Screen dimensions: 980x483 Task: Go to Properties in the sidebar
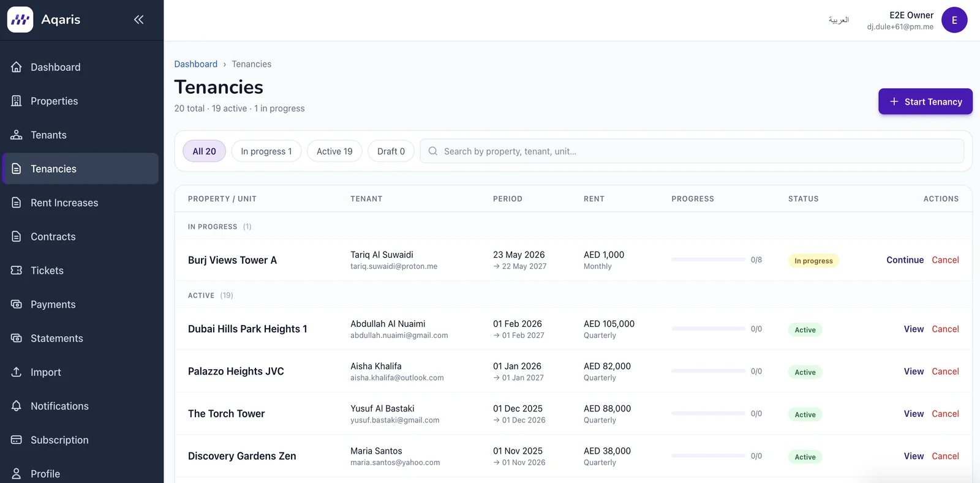pos(80,101)
